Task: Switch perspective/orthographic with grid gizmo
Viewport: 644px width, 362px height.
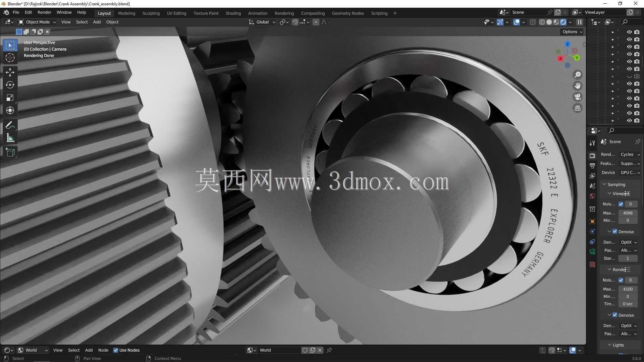Action: point(578,108)
